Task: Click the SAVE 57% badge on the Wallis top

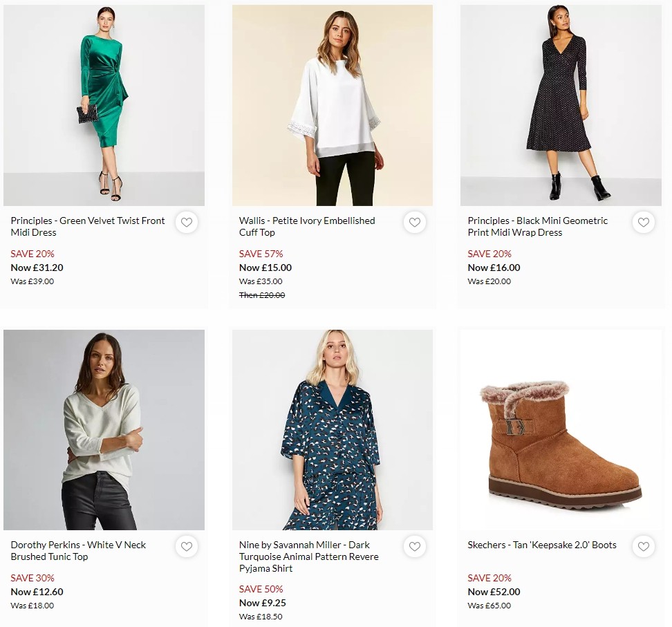Action: pyautogui.click(x=260, y=254)
